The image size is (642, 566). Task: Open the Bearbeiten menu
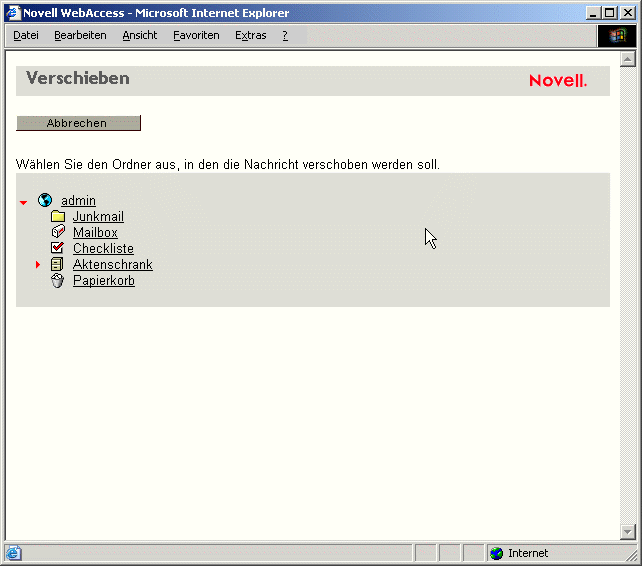pyautogui.click(x=80, y=36)
